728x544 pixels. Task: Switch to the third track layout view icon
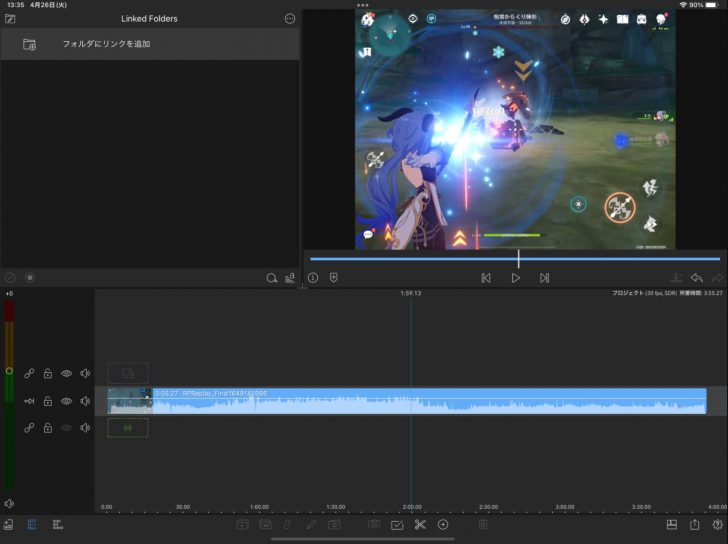click(x=58, y=525)
